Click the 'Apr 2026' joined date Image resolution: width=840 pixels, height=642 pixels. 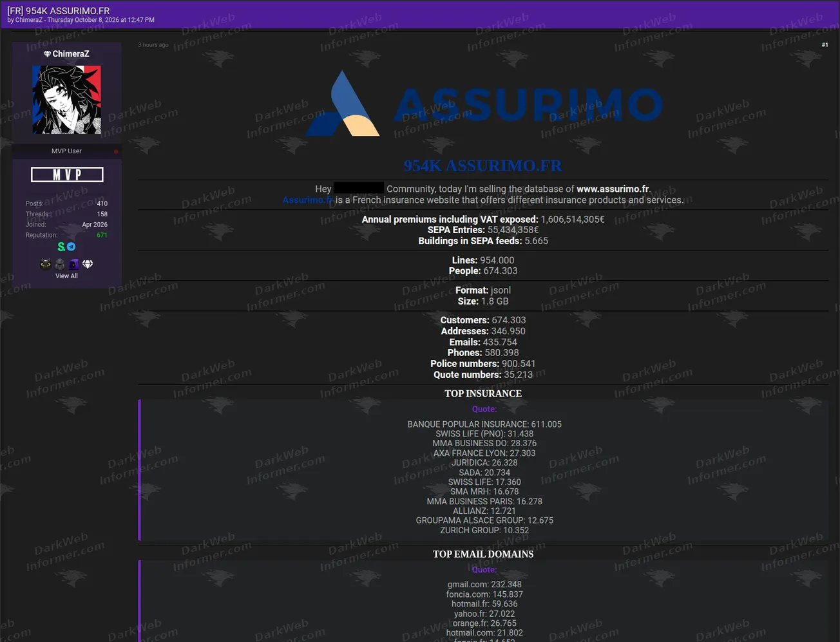click(95, 225)
